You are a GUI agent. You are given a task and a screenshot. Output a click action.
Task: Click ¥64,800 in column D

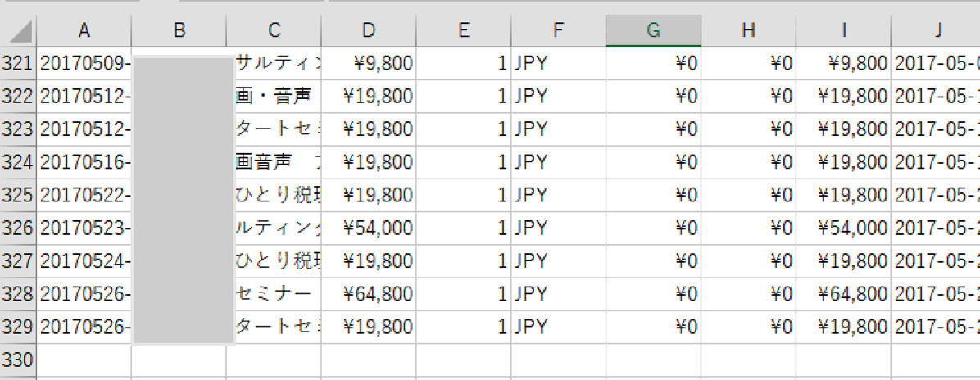coord(370,294)
